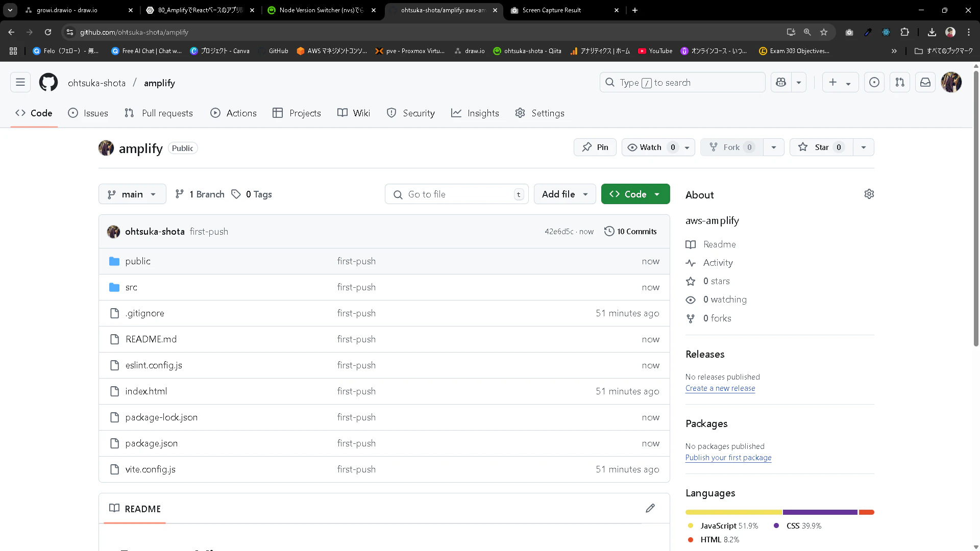Open repository Settings tab
Image resolution: width=980 pixels, height=551 pixels.
point(540,113)
